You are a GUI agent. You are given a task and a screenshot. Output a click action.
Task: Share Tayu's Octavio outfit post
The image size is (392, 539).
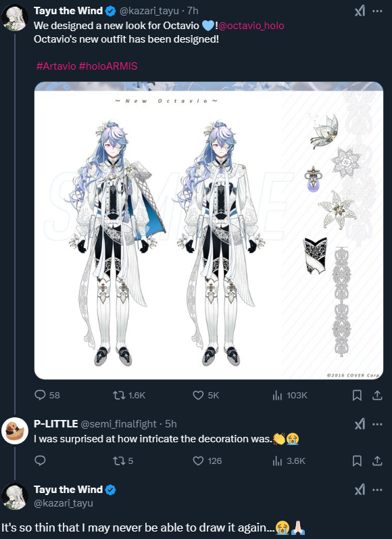[x=377, y=396]
